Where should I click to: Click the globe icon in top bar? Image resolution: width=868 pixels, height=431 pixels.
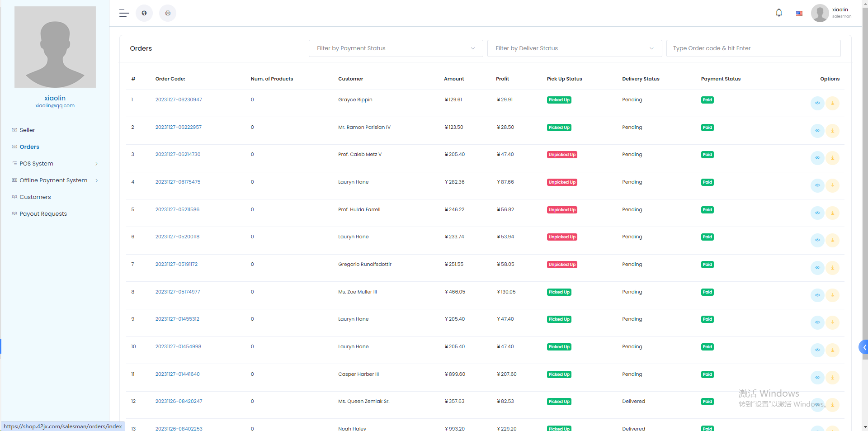click(144, 13)
